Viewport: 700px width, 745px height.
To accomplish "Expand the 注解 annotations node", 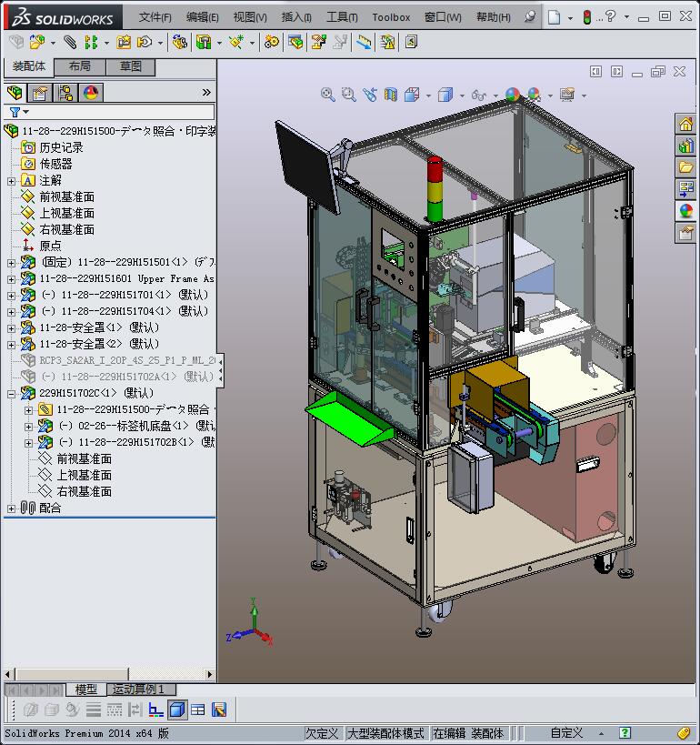I will (12, 181).
